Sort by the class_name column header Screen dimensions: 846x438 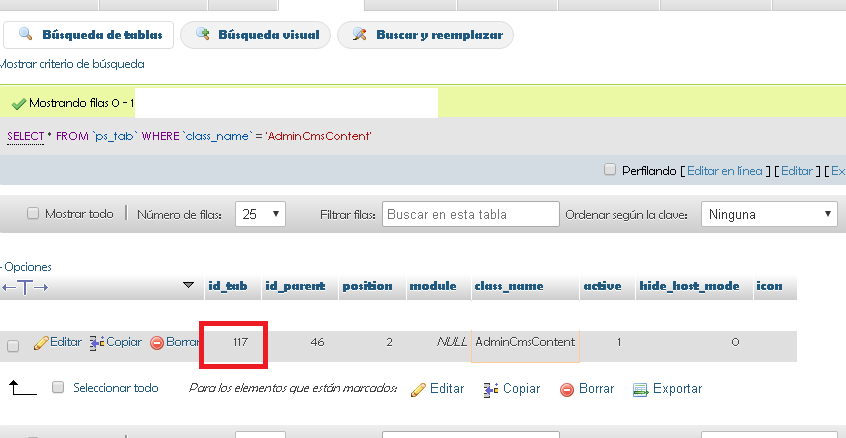click(x=508, y=286)
